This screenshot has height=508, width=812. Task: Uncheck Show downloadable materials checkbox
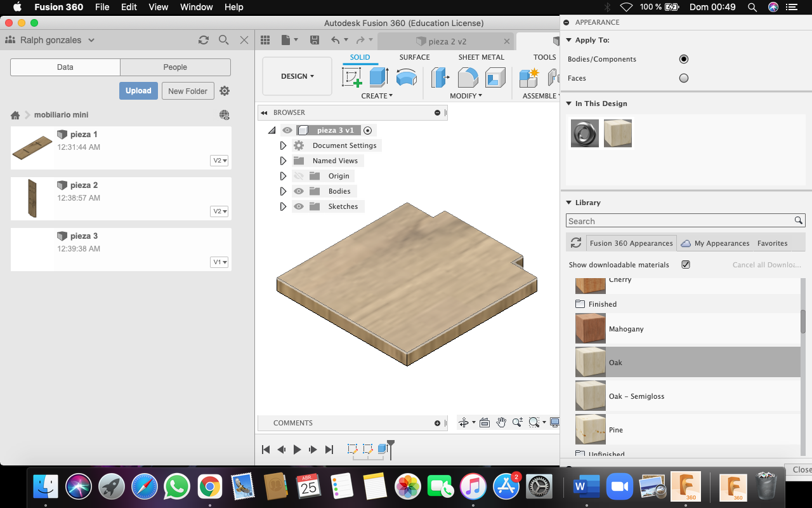tap(686, 265)
